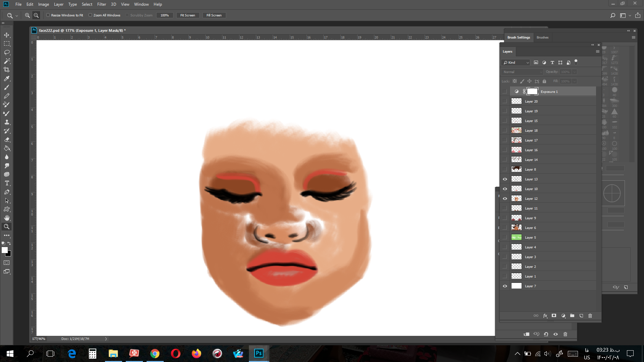
Task: Click the Fill Screen button
Action: [214, 15]
